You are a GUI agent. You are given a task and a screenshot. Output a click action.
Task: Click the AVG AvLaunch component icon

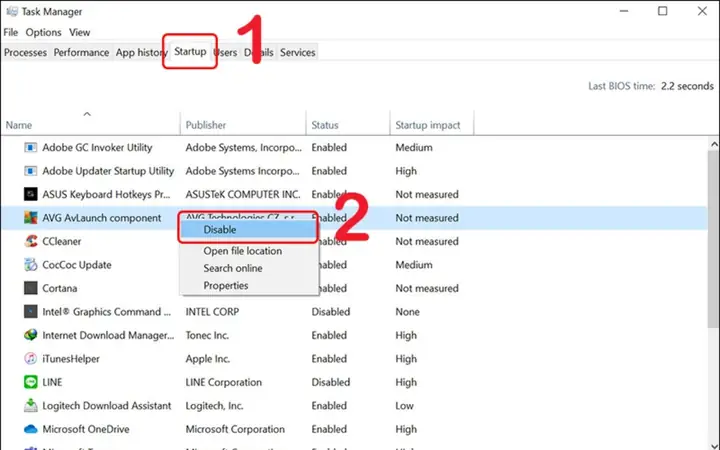[x=30, y=218]
